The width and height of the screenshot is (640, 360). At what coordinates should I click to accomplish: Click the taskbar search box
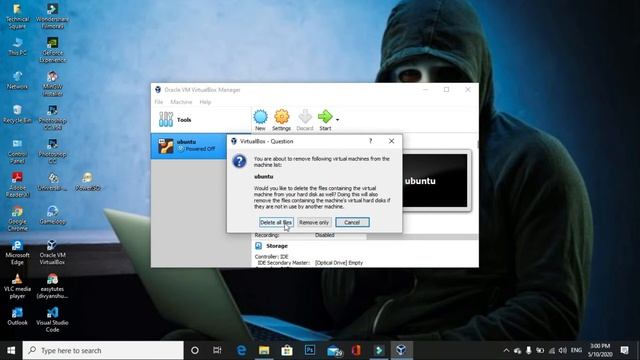(x=103, y=350)
